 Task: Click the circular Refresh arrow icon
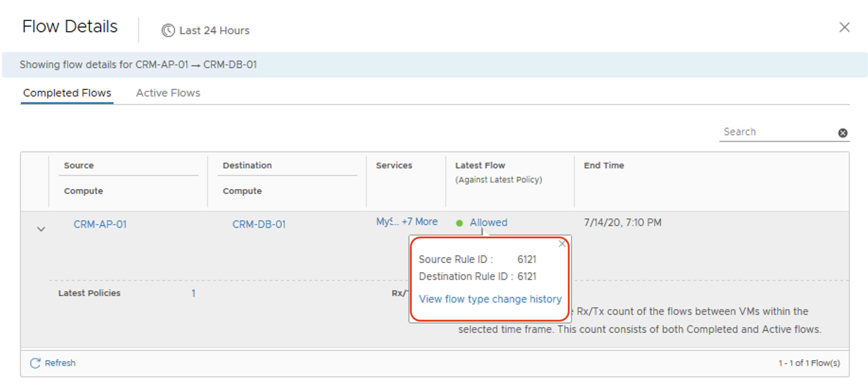[35, 363]
